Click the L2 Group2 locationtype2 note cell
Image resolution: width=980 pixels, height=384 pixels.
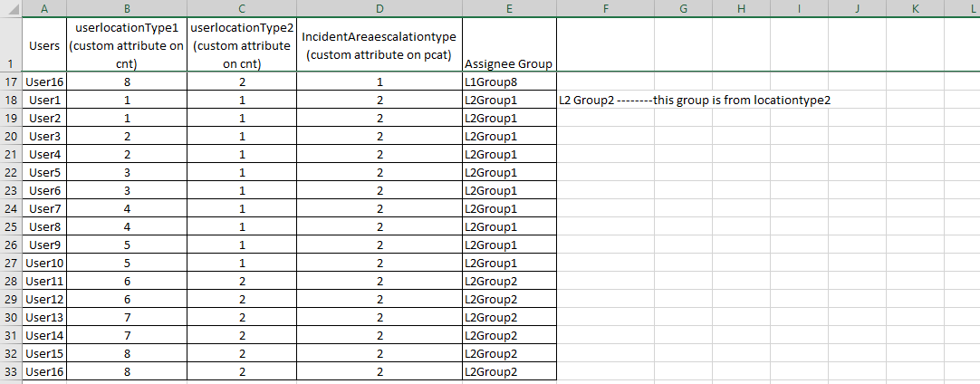(x=695, y=100)
